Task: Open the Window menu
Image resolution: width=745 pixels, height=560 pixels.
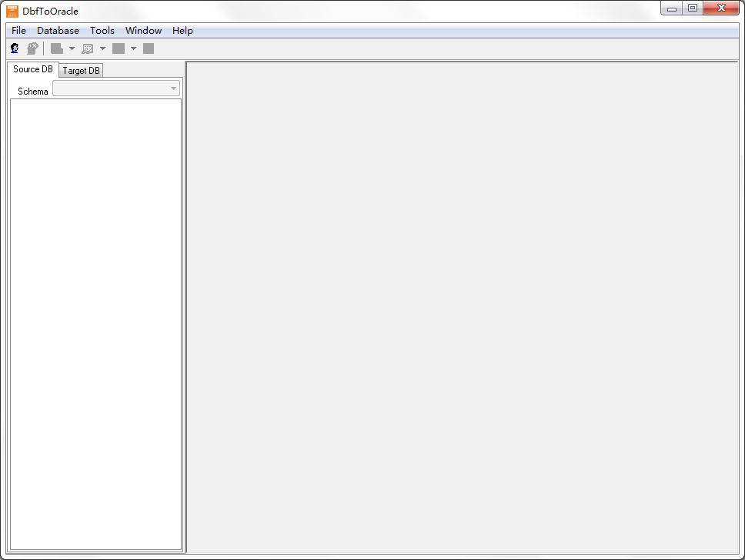Action: [143, 30]
